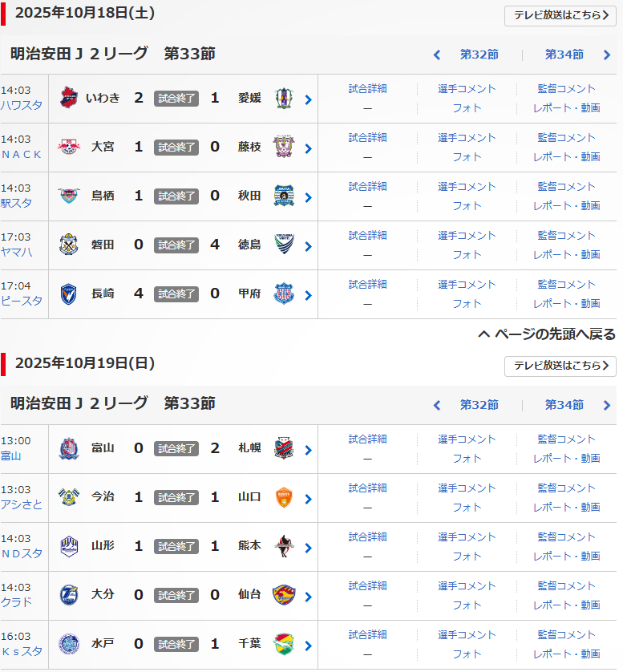Open arrow for Iwaki vs Ehime match
This screenshot has width=623, height=672.
[x=308, y=99]
